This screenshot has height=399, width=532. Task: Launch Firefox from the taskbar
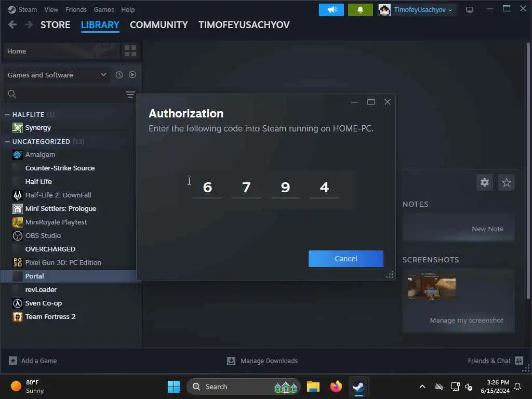pyautogui.click(x=336, y=387)
